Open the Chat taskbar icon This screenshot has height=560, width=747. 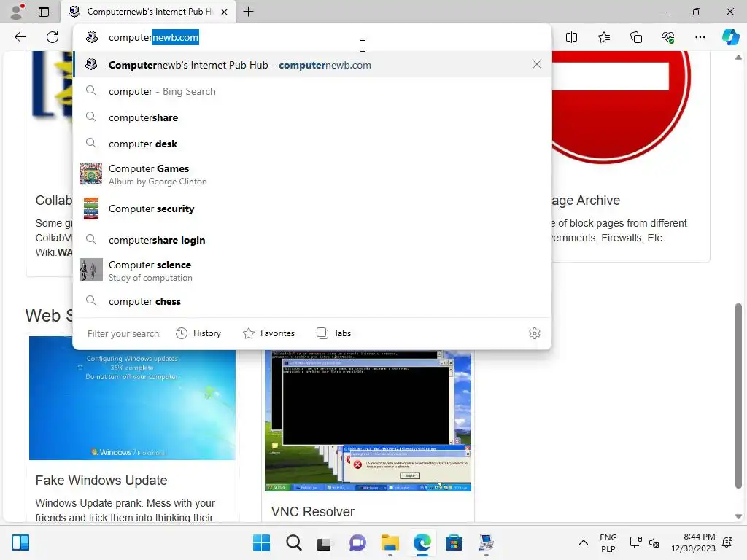(x=357, y=542)
